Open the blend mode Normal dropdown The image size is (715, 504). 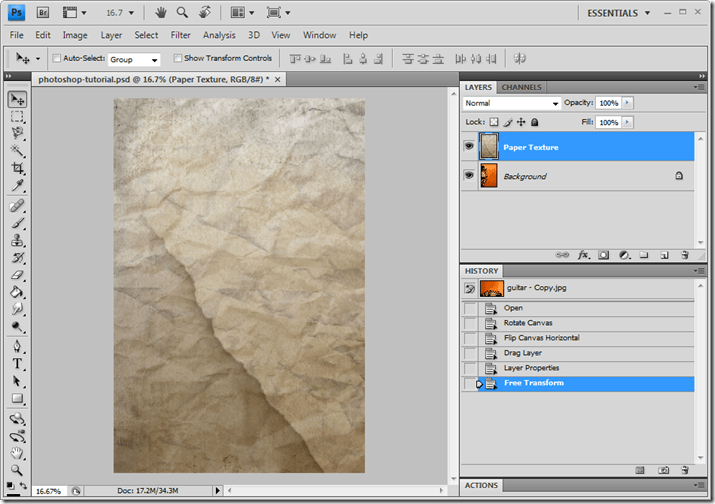512,104
